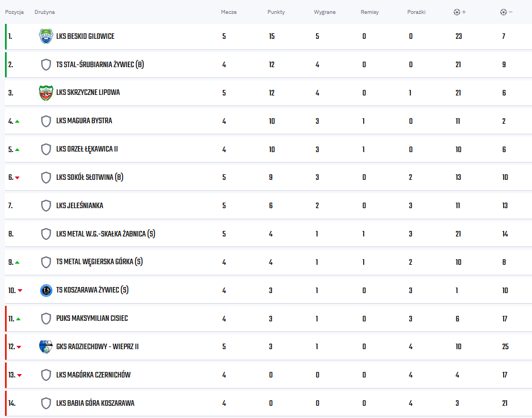Open the LKS Metal W.G.-Skałka Żabnica (S) link
Image resolution: width=532 pixels, height=418 pixels.
[106, 234]
